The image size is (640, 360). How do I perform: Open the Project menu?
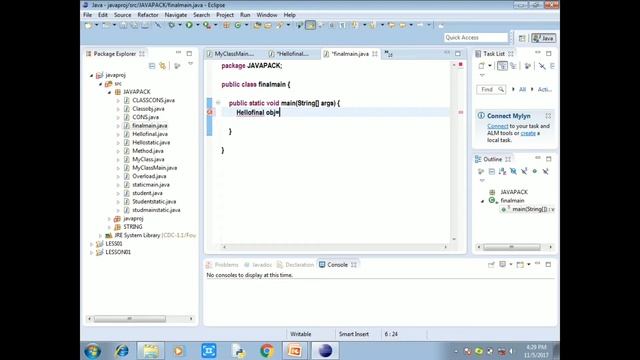click(x=225, y=15)
